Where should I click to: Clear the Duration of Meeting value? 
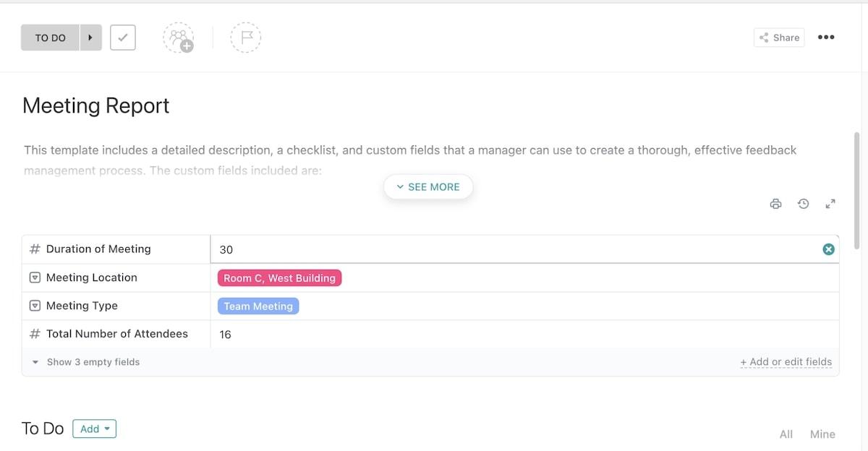[828, 249]
